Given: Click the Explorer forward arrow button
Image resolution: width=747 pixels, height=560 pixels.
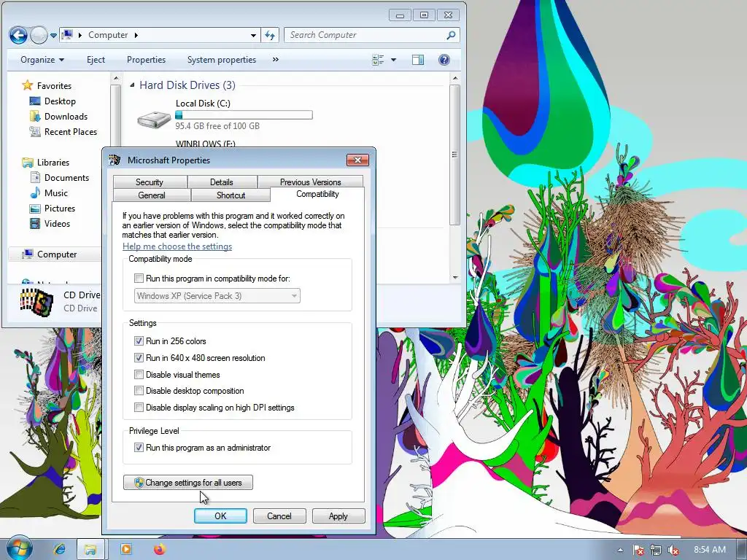Looking at the screenshot, I should pos(39,35).
